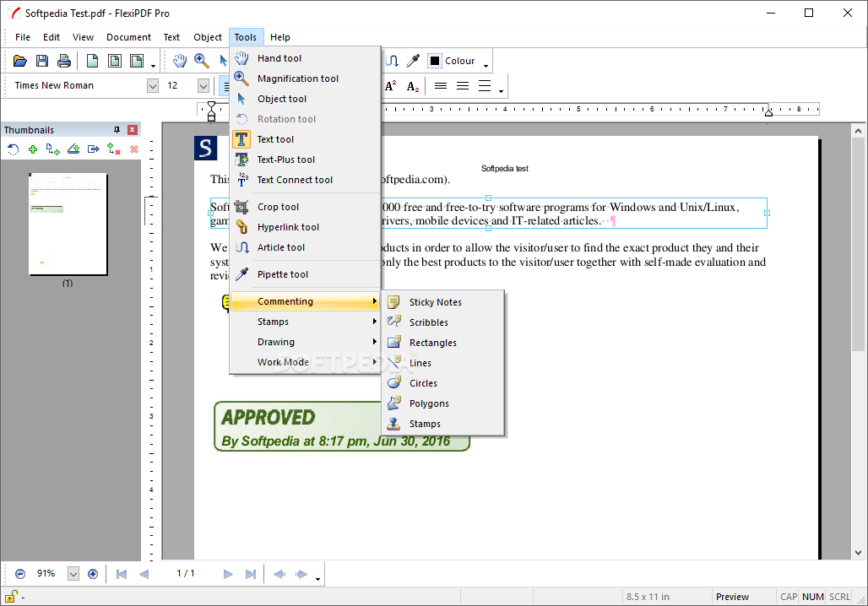Screen dimensions: 868x606
Task: Open the Object menu
Action: [x=208, y=37]
